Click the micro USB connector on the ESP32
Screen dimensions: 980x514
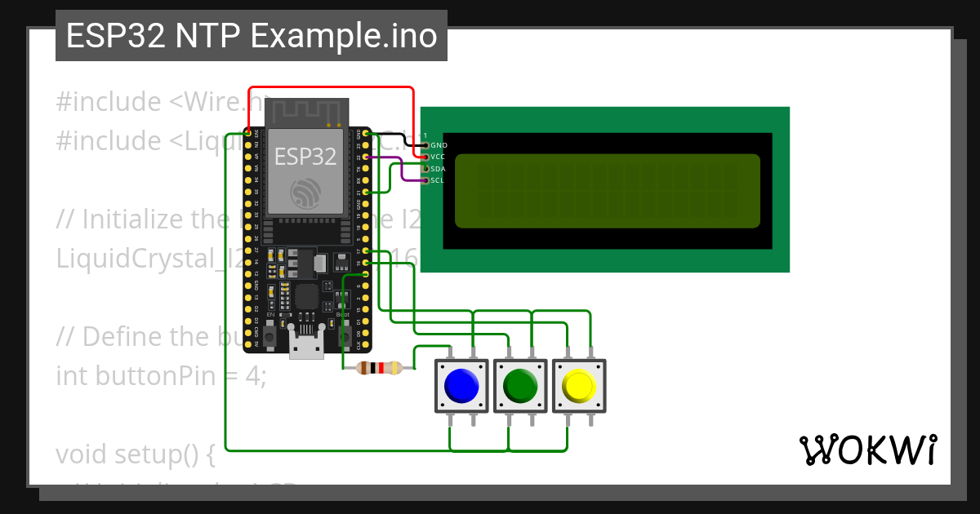point(306,347)
